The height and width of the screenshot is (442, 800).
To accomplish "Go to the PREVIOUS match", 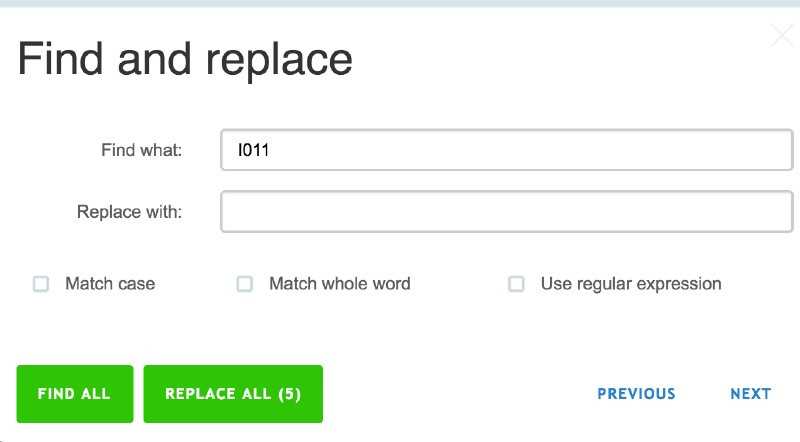I will [636, 394].
